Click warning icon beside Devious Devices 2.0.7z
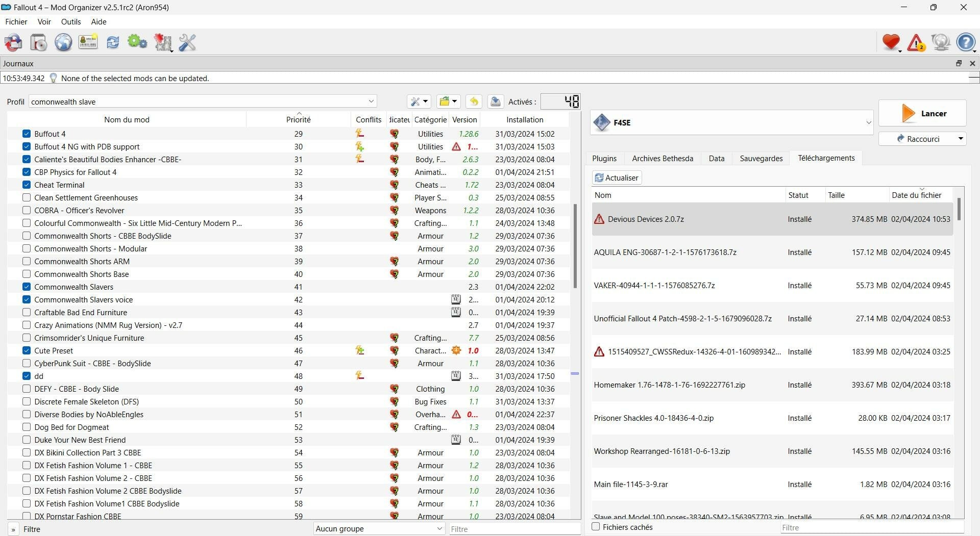This screenshot has width=980, height=536. (x=599, y=219)
